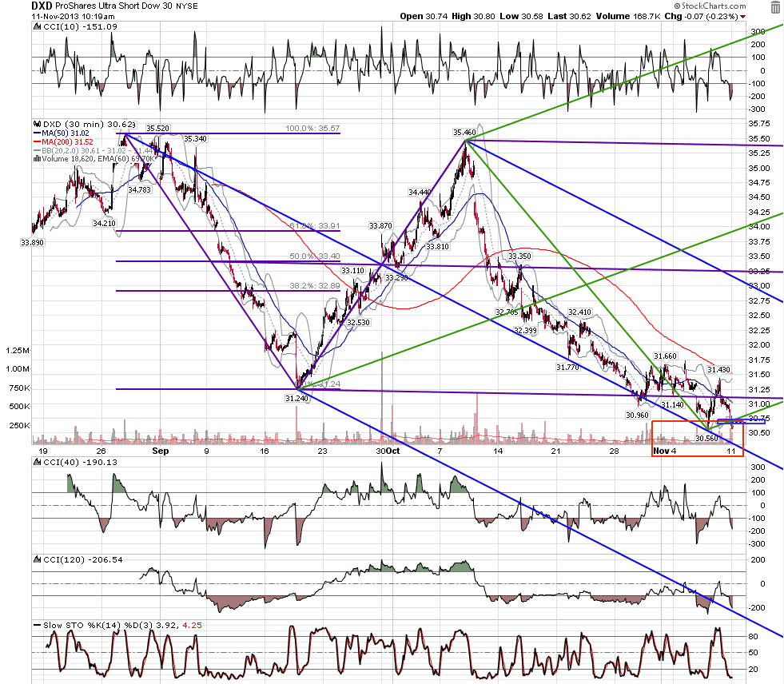Click the candlestick icon beside DXD (30 min)
The height and width of the screenshot is (684, 784).
[37, 124]
